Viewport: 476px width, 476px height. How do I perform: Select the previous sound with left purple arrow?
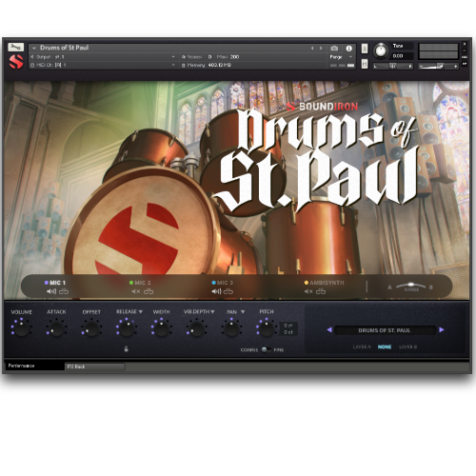pyautogui.click(x=329, y=330)
